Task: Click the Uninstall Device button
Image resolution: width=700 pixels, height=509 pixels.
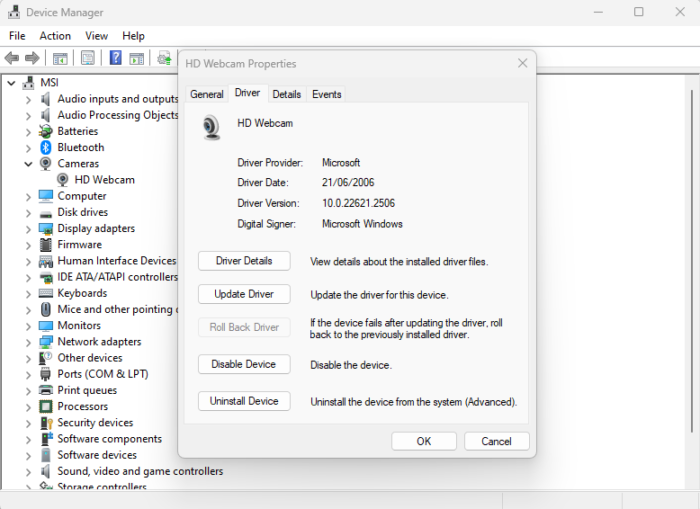Action: pos(244,401)
